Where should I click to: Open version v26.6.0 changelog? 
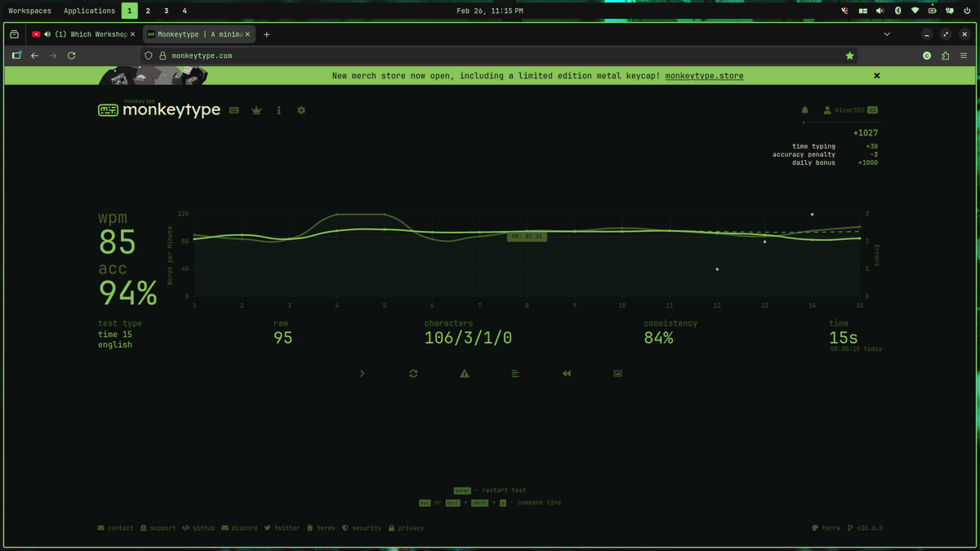point(866,528)
